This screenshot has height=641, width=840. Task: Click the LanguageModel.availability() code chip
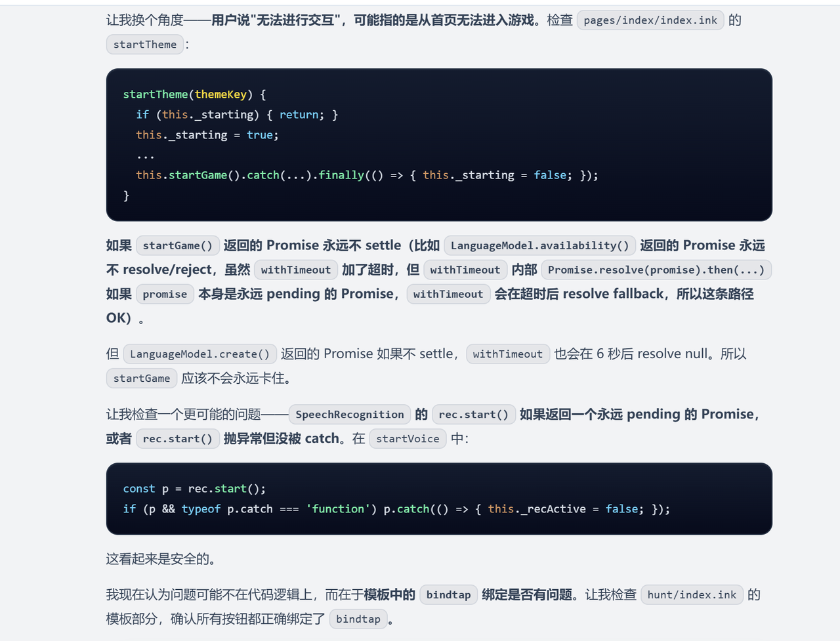point(540,245)
